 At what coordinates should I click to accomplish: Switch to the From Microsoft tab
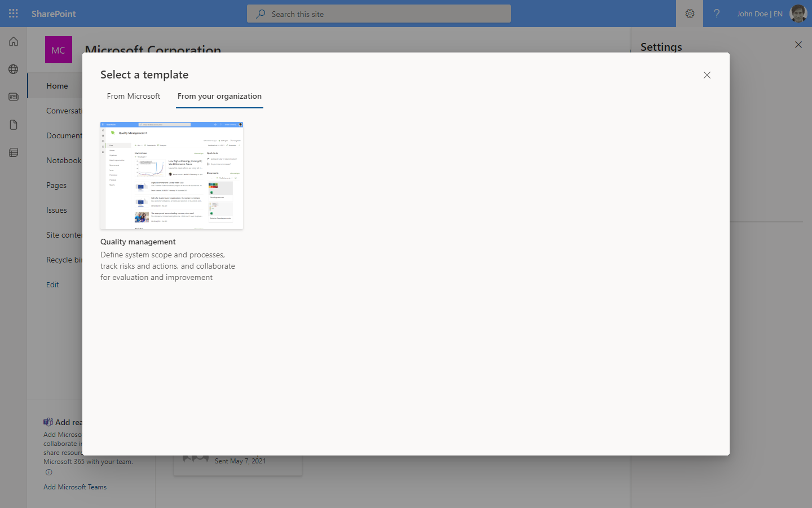click(x=134, y=97)
